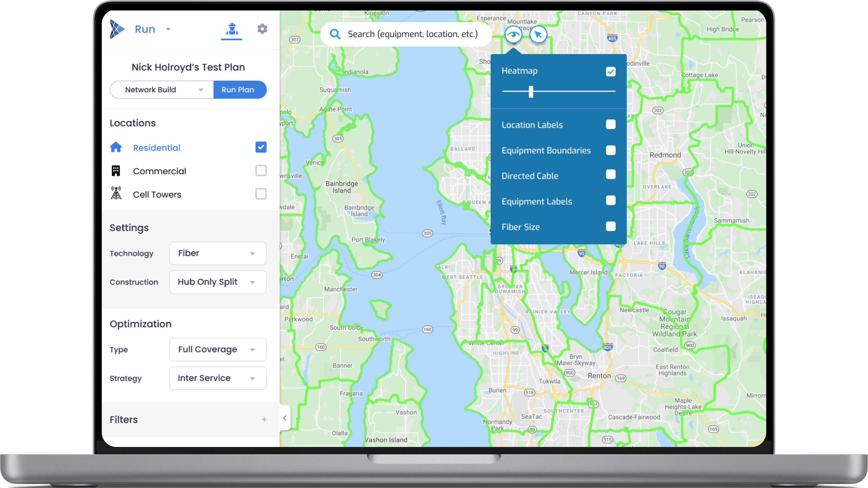Screen dimensions: 868x488
Task: Click the search magnifier icon
Action: pyautogui.click(x=335, y=34)
